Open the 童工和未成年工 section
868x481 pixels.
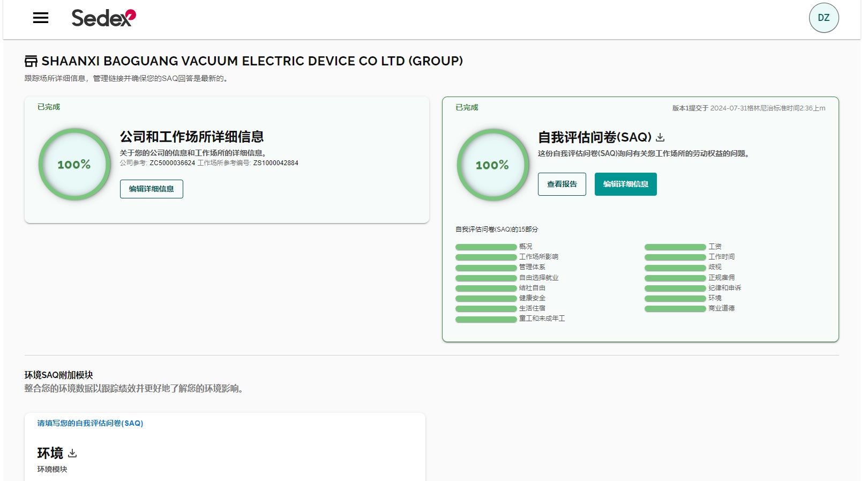[x=542, y=319]
